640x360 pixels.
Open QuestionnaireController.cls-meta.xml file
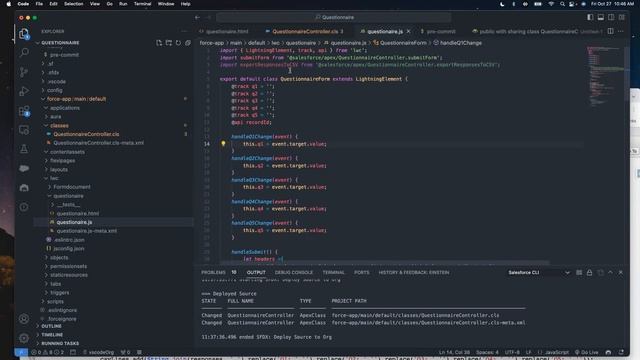tap(98, 143)
